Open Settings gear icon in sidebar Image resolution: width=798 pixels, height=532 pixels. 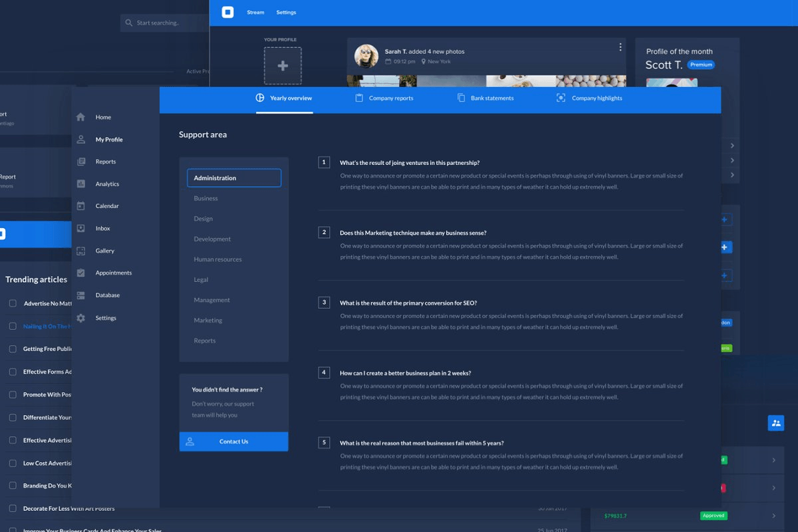coord(80,318)
